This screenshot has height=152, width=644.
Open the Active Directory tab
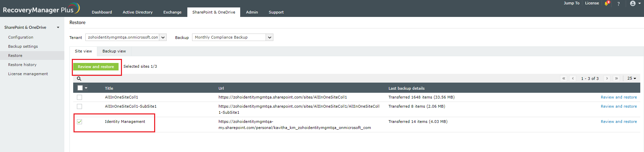(138, 12)
